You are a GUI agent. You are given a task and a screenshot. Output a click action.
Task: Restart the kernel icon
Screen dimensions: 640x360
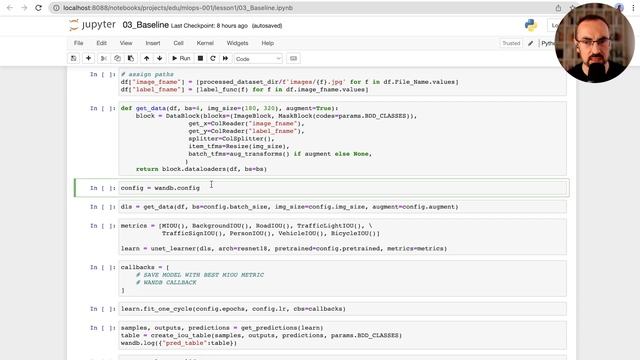click(213, 59)
